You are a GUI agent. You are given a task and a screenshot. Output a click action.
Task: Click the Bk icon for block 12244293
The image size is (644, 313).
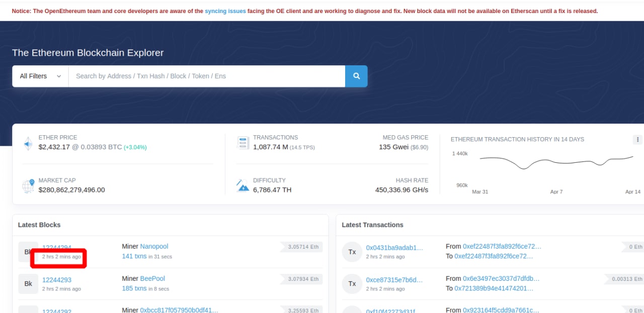click(x=28, y=284)
